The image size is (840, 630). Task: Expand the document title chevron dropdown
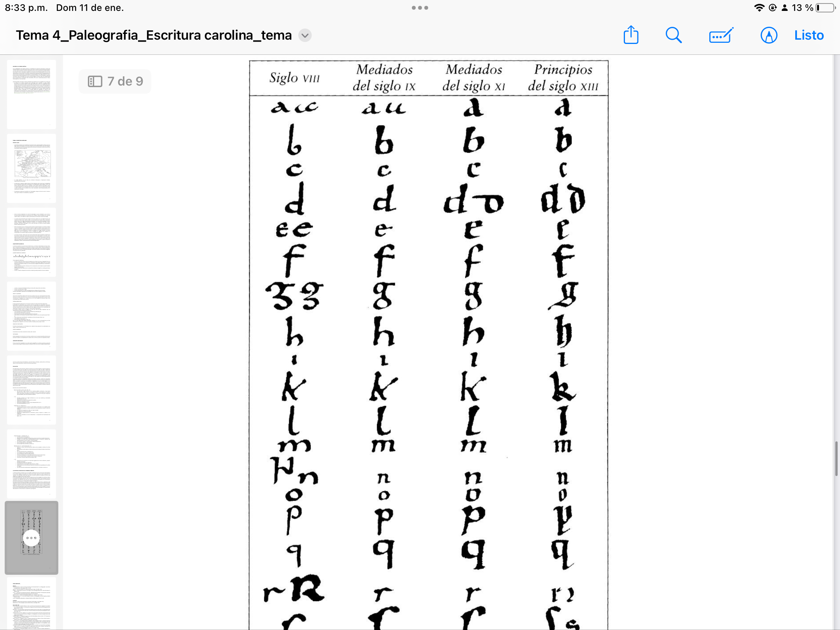[x=305, y=35]
